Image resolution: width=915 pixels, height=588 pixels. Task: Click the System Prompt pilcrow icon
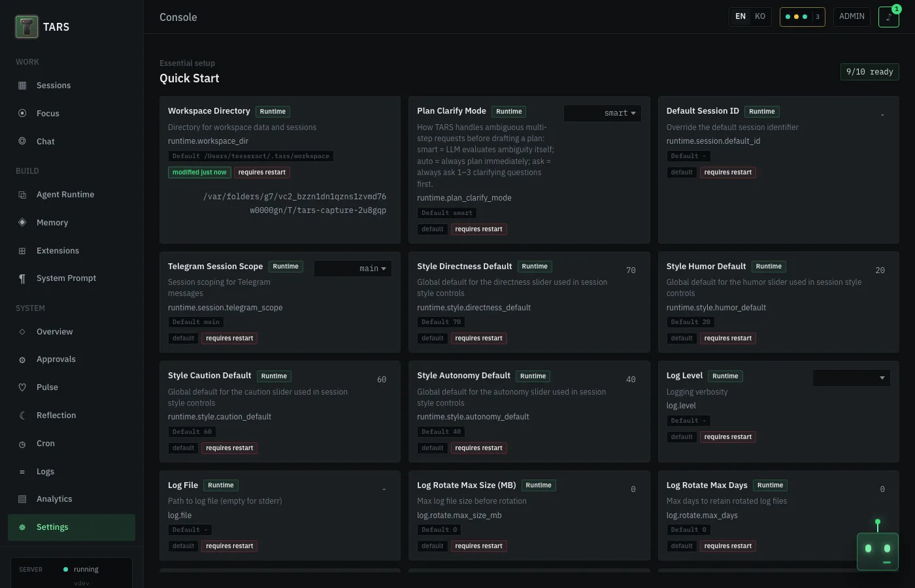22,278
